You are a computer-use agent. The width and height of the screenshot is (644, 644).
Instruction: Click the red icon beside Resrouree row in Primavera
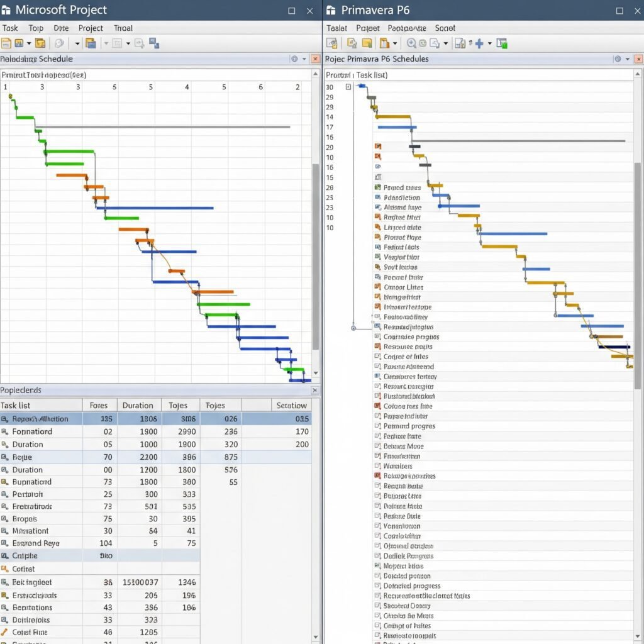click(378, 347)
